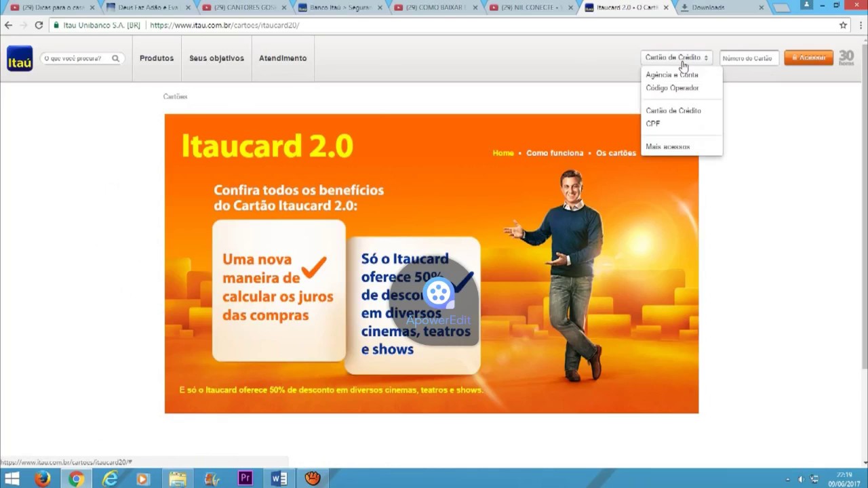
Task: Click the browser forward arrow
Action: click(24, 25)
